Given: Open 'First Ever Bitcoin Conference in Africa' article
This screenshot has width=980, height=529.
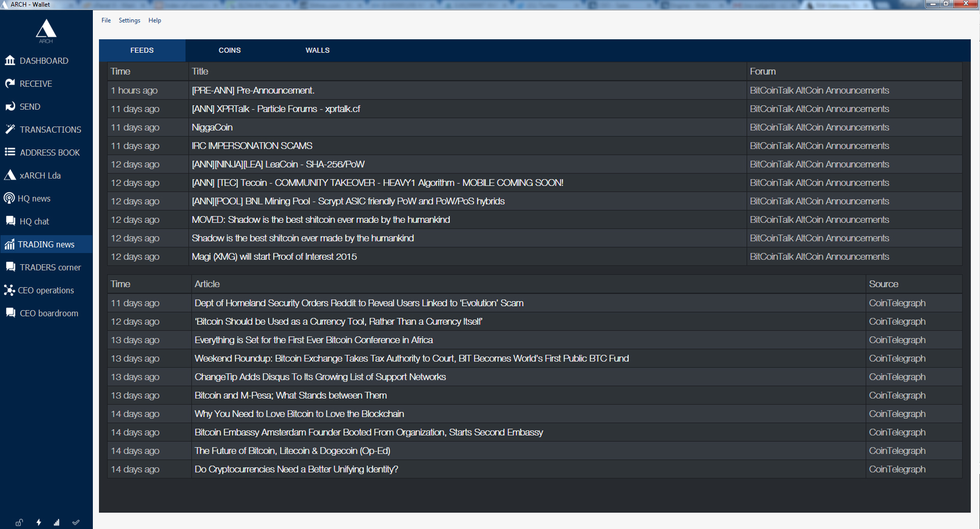Looking at the screenshot, I should (314, 340).
